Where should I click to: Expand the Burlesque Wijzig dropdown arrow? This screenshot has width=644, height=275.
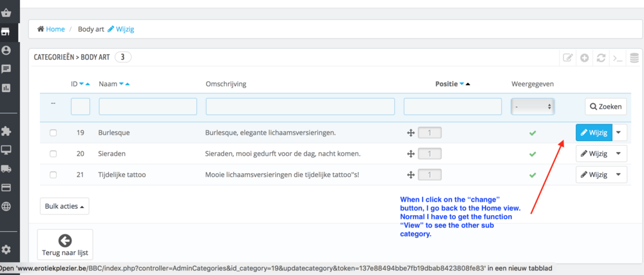(620, 133)
